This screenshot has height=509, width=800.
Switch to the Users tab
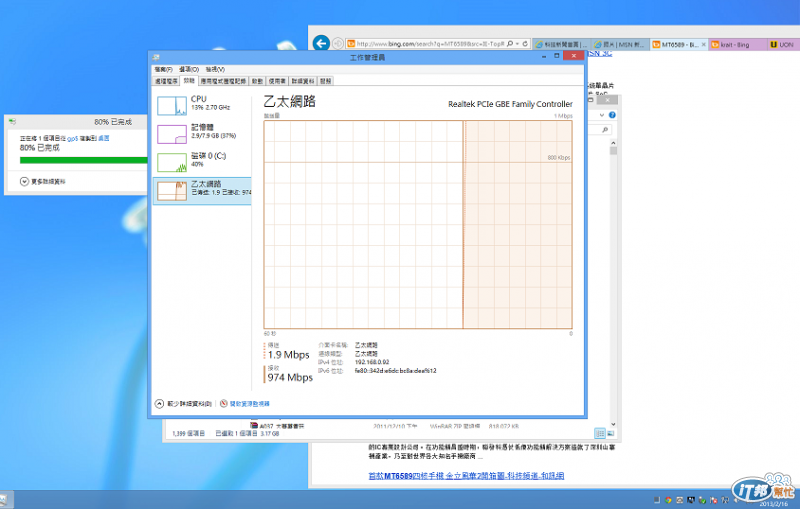pos(277,81)
